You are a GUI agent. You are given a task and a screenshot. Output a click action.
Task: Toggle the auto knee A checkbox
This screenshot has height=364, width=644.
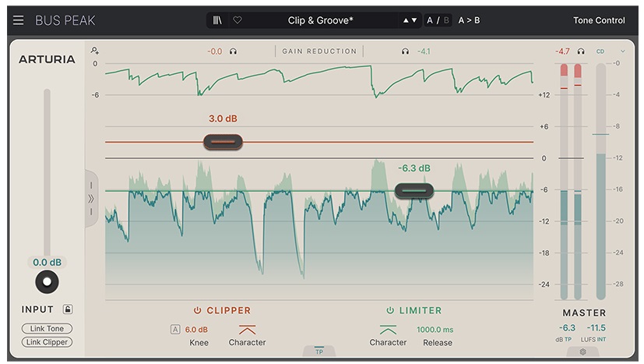pos(175,330)
